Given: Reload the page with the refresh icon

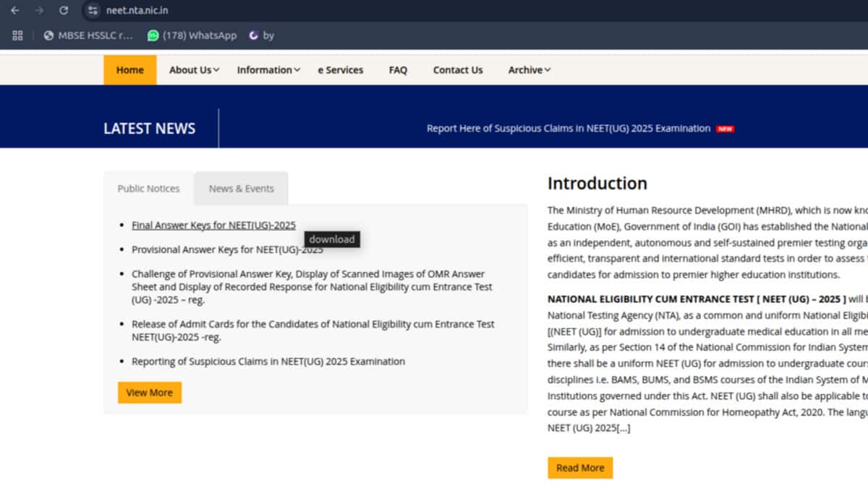Looking at the screenshot, I should [x=64, y=11].
